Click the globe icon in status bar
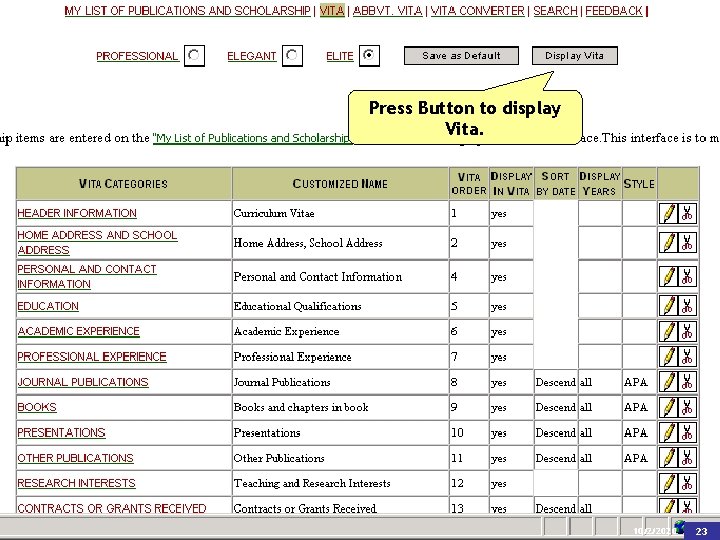This screenshot has height=540, width=720. tap(679, 527)
